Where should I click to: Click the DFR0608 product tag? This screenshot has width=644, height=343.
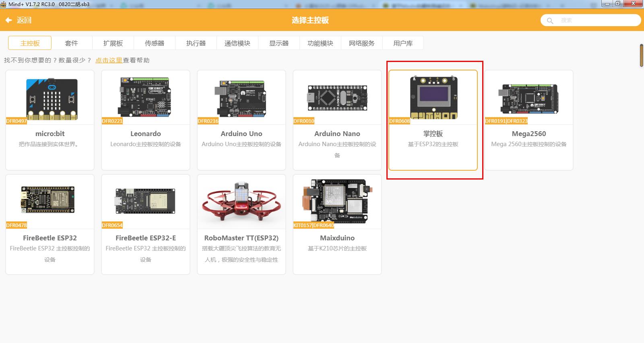click(x=400, y=121)
